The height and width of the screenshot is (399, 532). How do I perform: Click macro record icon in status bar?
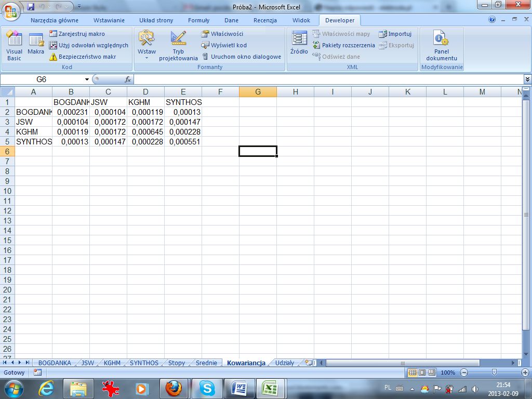(x=37, y=373)
